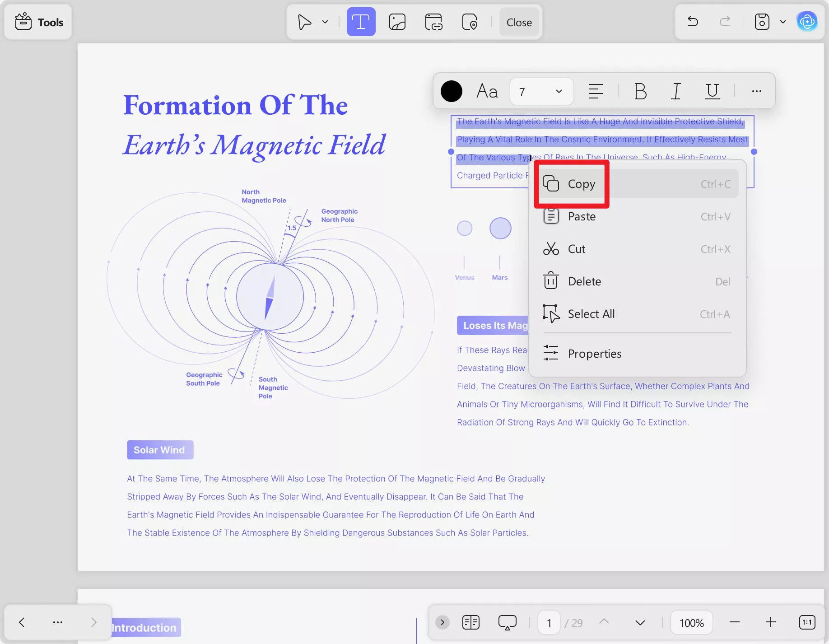This screenshot has height=644, width=829.
Task: Expand the save options dropdown arrow
Action: point(783,22)
